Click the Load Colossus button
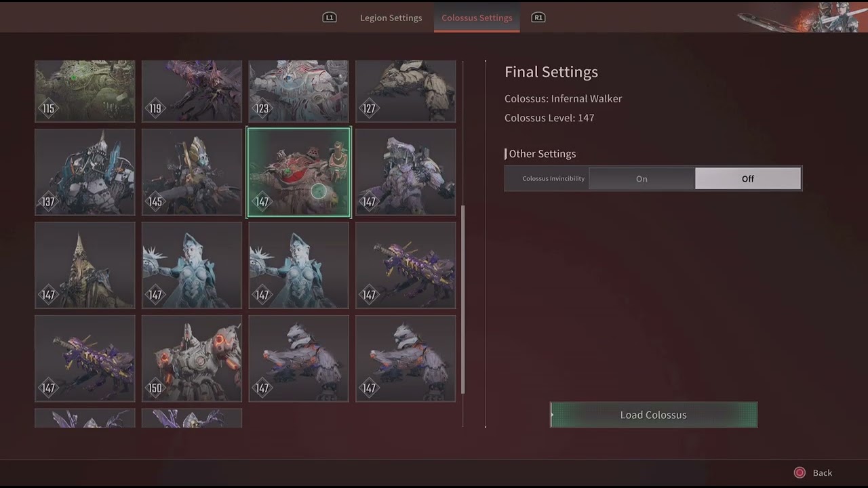Image resolution: width=868 pixels, height=488 pixels. tap(654, 415)
